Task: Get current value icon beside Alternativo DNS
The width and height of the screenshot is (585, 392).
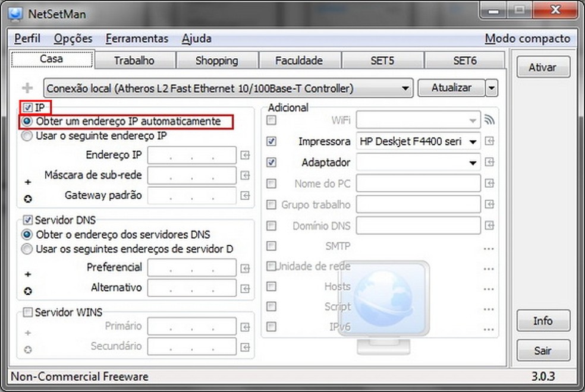Action: pyautogui.click(x=245, y=289)
